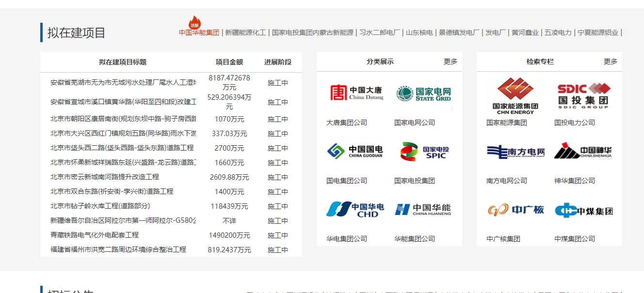
Task: Select the 黄河鑫业 tab
Action: (x=525, y=32)
